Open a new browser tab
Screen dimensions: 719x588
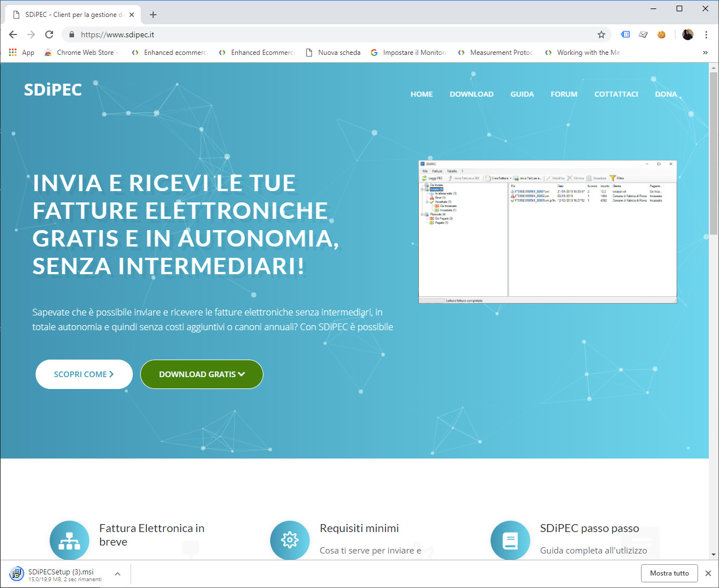pos(153,15)
